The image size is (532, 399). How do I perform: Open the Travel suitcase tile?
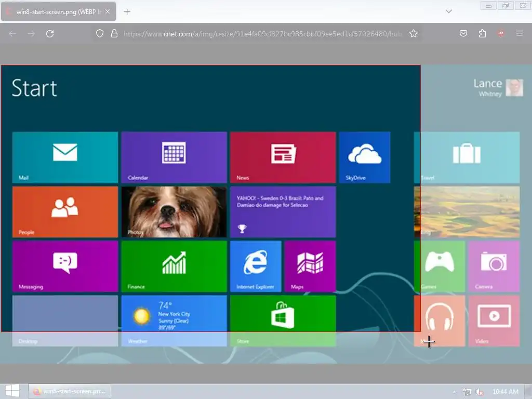(x=467, y=157)
